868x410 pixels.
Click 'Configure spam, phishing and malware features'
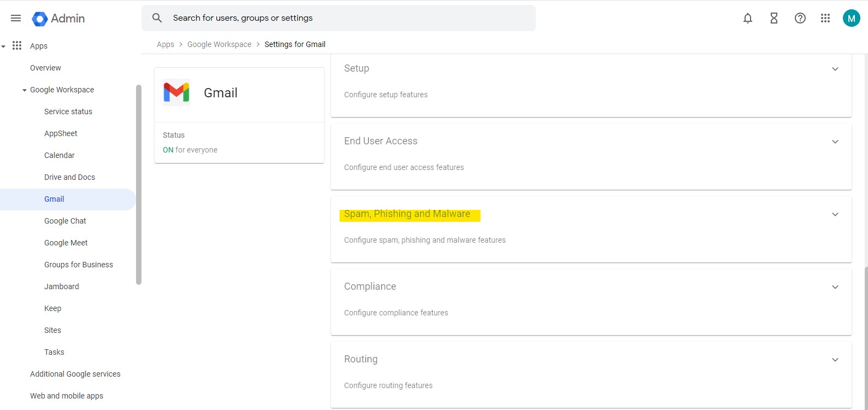point(425,240)
